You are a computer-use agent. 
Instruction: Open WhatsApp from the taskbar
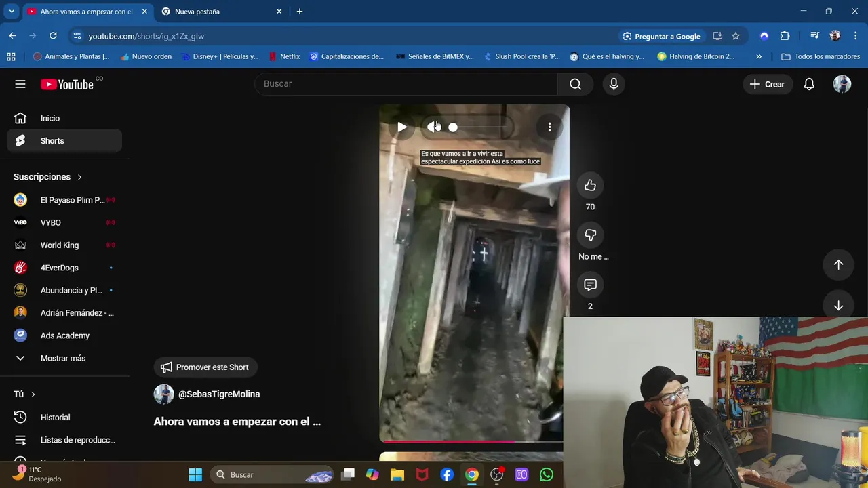[547, 474]
